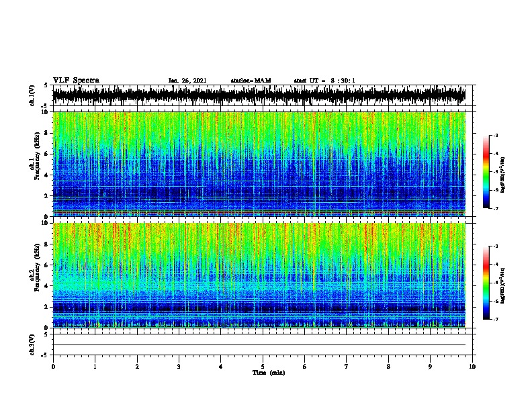Click the '10' kHz tick of ch.2 spectrogram
532x411 pixels.
point(45,223)
